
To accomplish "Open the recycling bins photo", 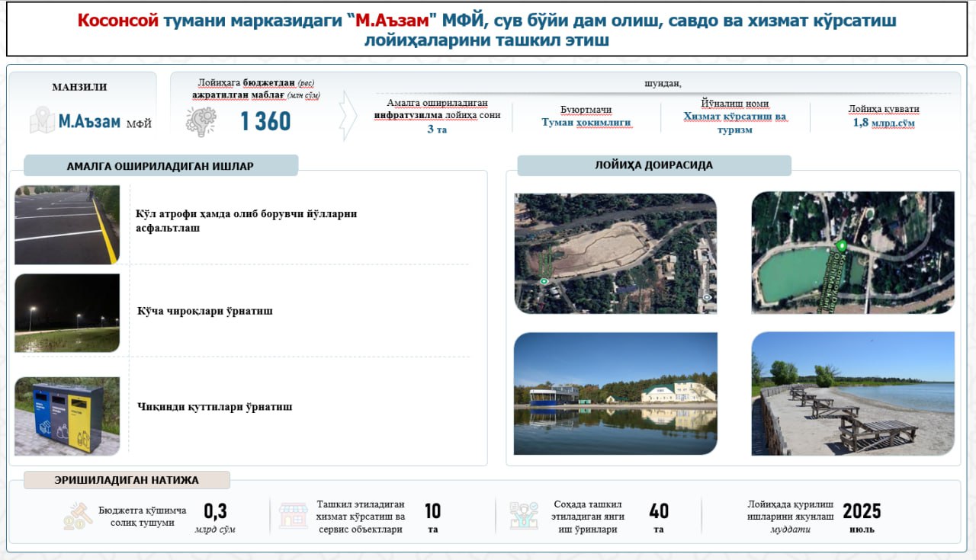I will (67, 416).
